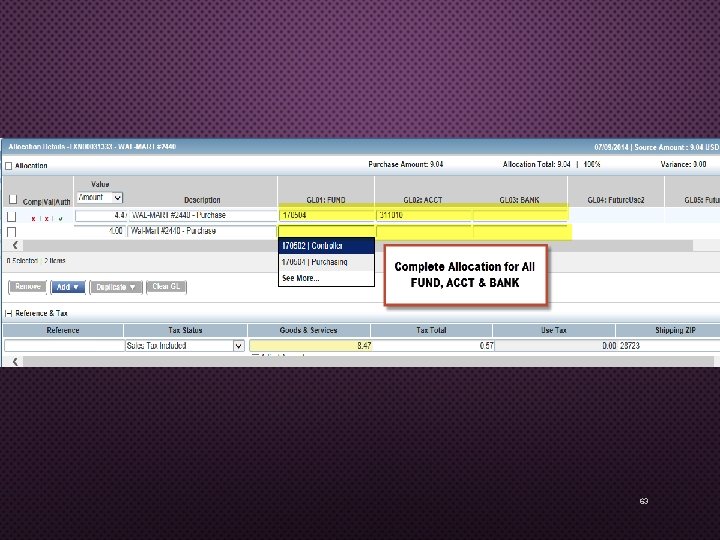720x540 pixels.
Task: Click the Tax Total 0.57 field
Action: (433, 346)
